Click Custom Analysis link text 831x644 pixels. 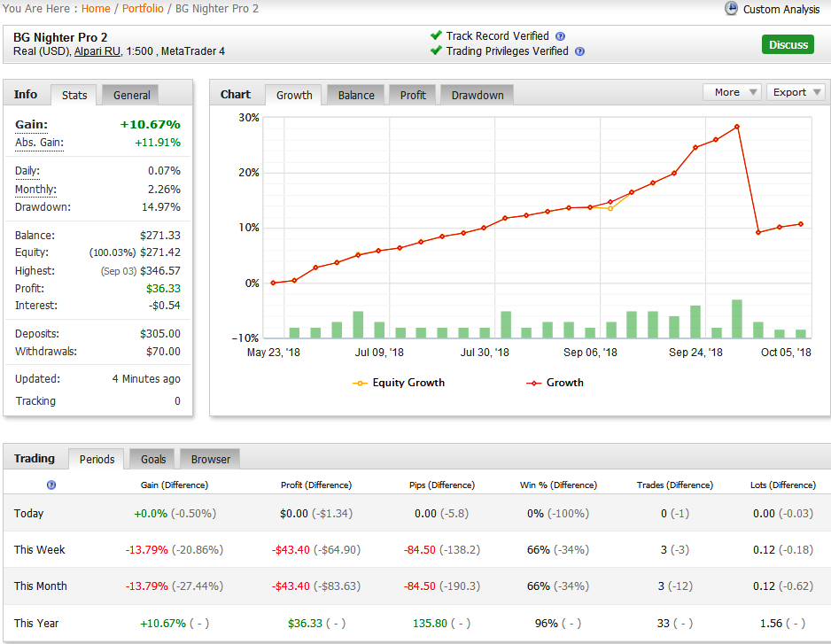(x=781, y=9)
